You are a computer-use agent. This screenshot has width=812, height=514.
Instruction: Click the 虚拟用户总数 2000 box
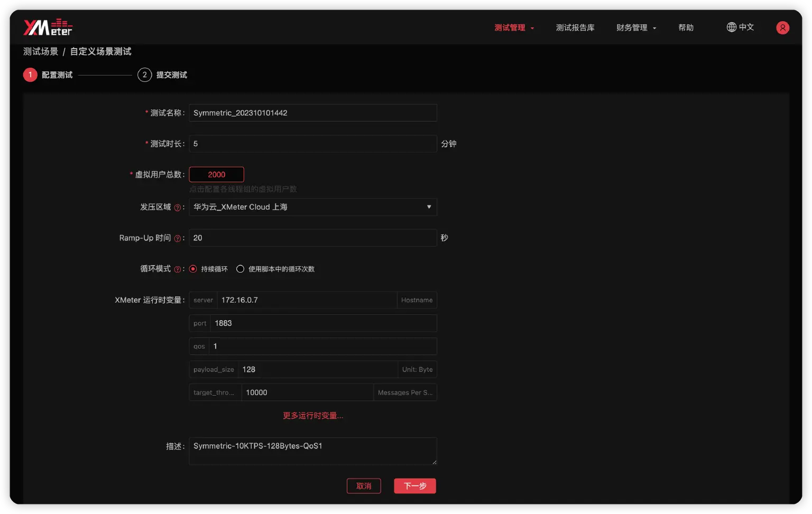(216, 174)
